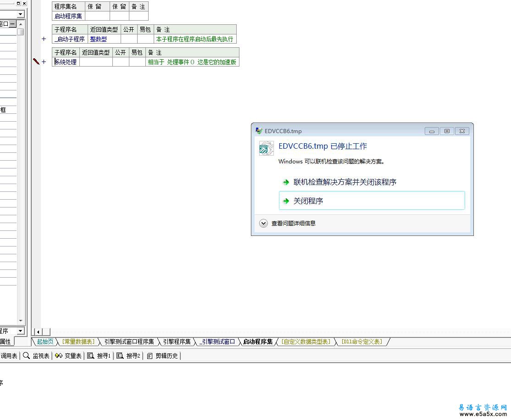Click the _启动子程序 name cell
511x420 pixels.
point(70,39)
